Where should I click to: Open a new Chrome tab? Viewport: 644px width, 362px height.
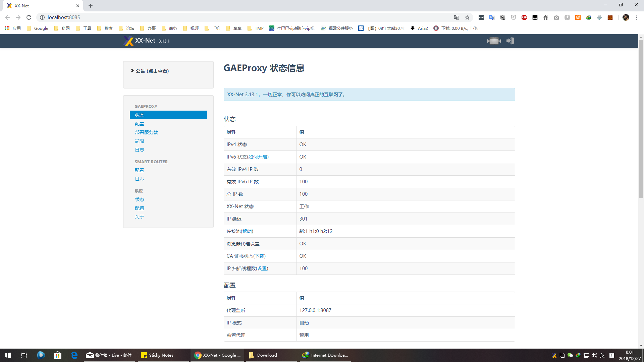pos(91,6)
